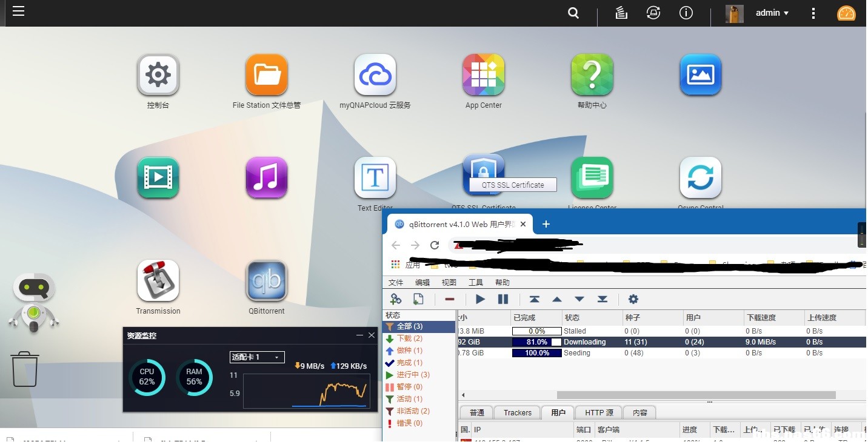Move torrent up in queue
The image size is (868, 442).
(556, 299)
